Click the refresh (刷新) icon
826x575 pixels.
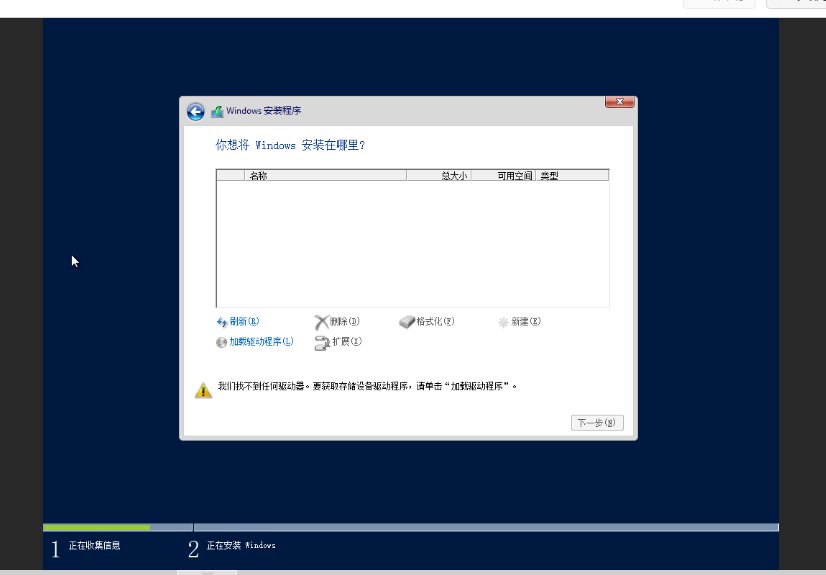point(222,322)
